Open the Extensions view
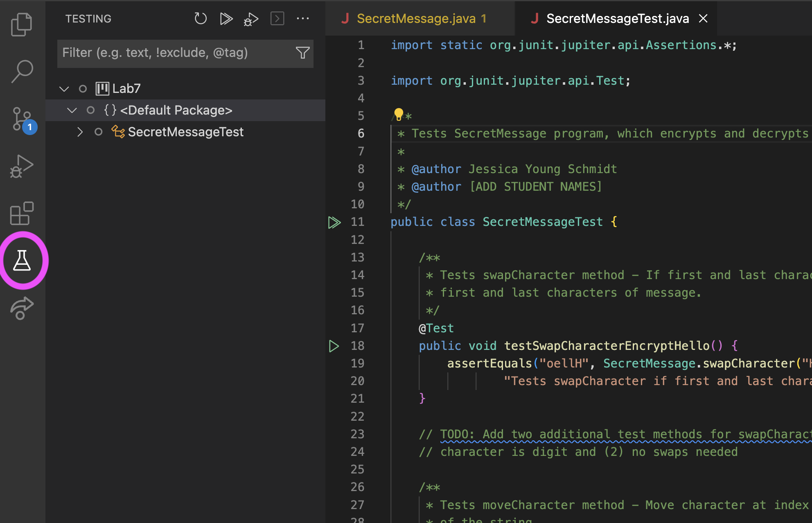Viewport: 812px width, 523px height. (x=21, y=213)
